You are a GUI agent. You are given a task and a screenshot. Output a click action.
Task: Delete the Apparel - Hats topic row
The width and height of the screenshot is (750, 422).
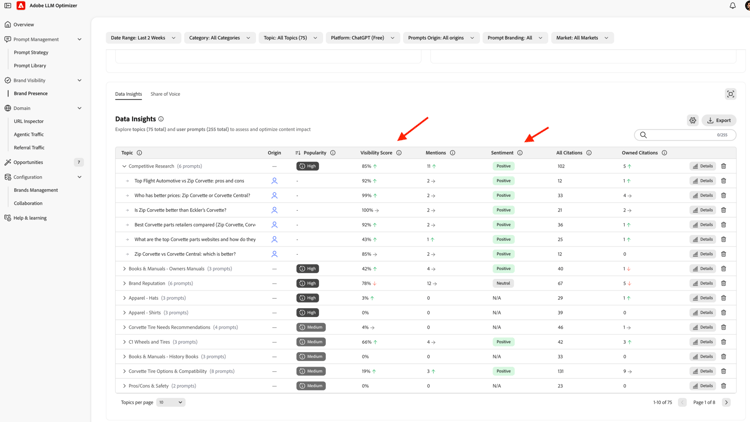[723, 298]
